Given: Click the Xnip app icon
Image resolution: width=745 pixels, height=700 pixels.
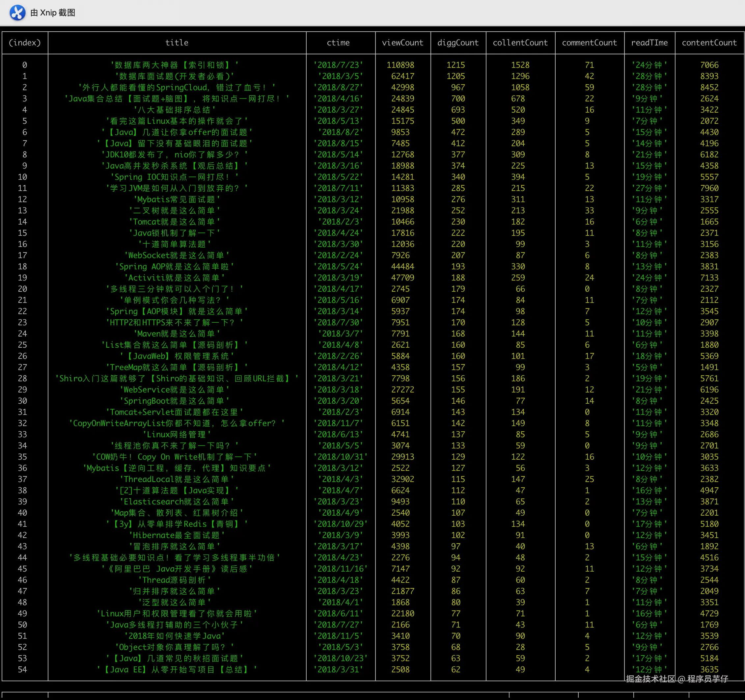Looking at the screenshot, I should [x=17, y=13].
